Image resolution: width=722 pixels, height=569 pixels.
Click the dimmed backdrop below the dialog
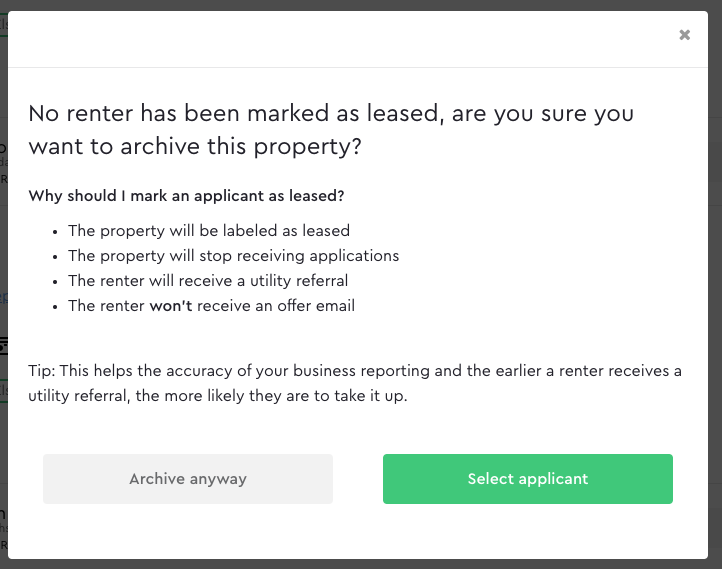tap(361, 564)
